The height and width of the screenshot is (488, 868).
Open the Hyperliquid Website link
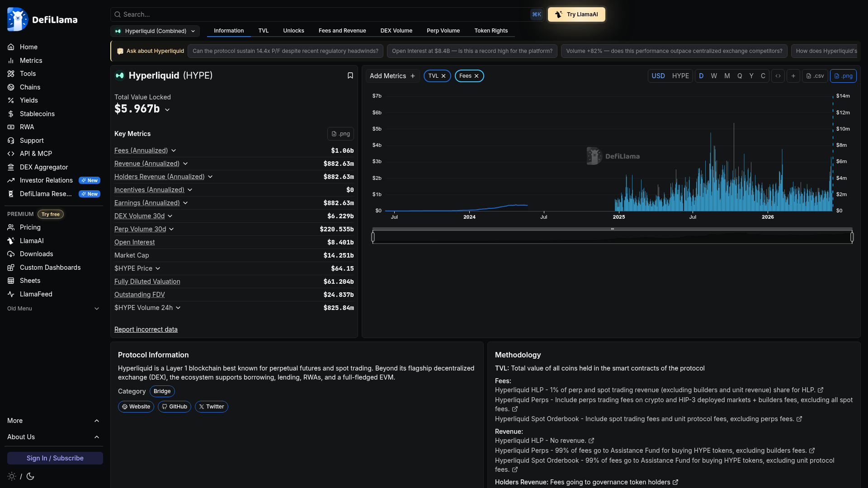point(136,407)
